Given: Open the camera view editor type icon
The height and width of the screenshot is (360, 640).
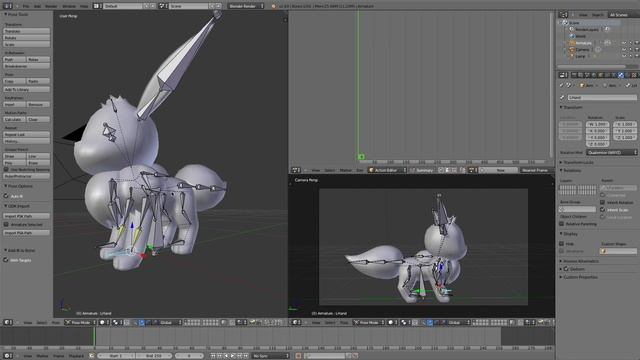Looking at the screenshot, I should [296, 322].
